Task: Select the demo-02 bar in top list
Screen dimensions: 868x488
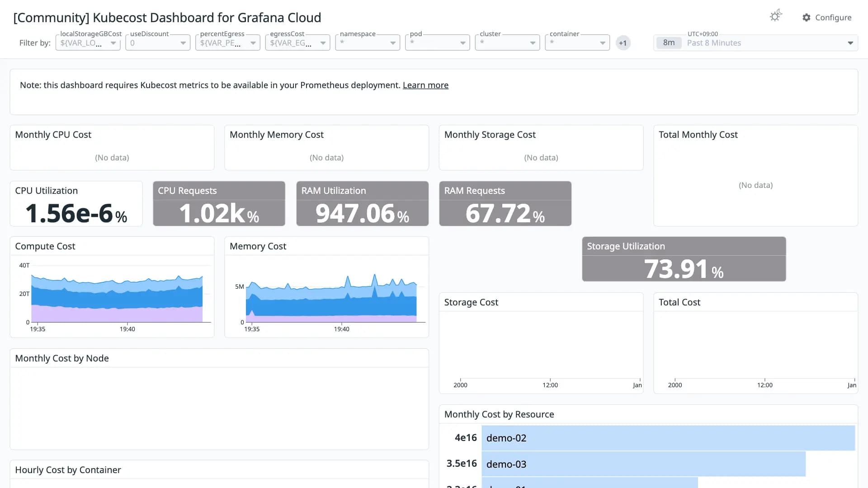Action: [668, 438]
